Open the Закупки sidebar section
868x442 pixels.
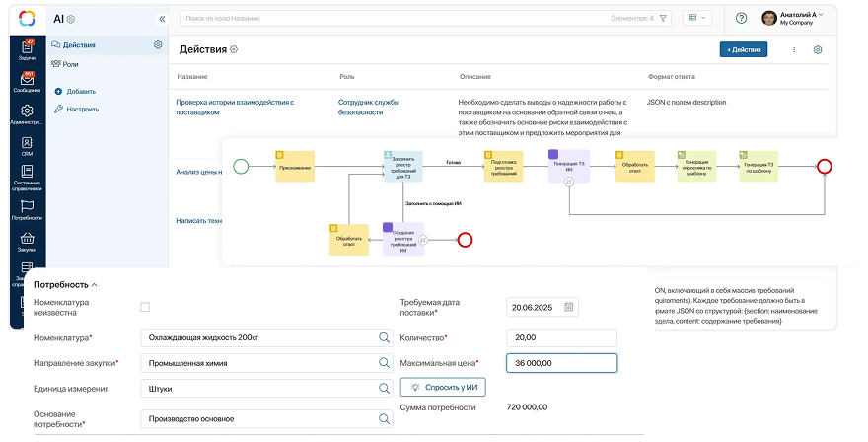27,242
